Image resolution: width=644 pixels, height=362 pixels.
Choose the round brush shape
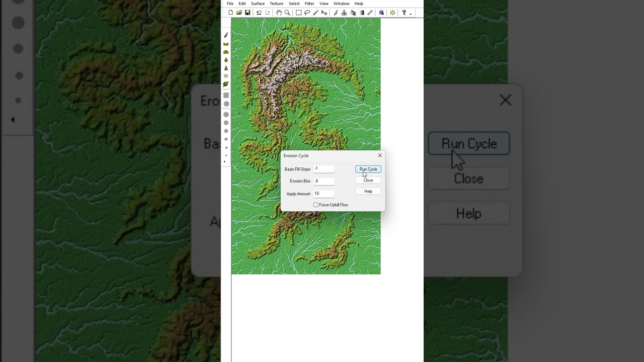226,104
